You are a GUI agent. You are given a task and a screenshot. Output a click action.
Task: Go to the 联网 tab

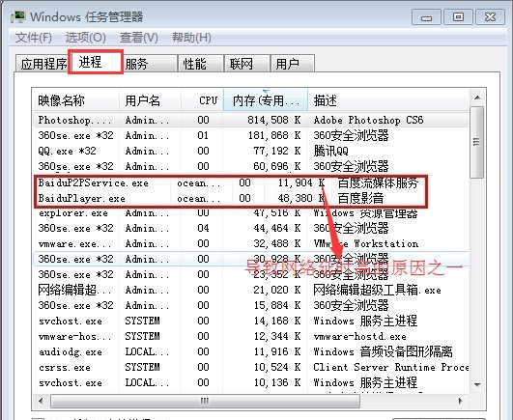[247, 64]
